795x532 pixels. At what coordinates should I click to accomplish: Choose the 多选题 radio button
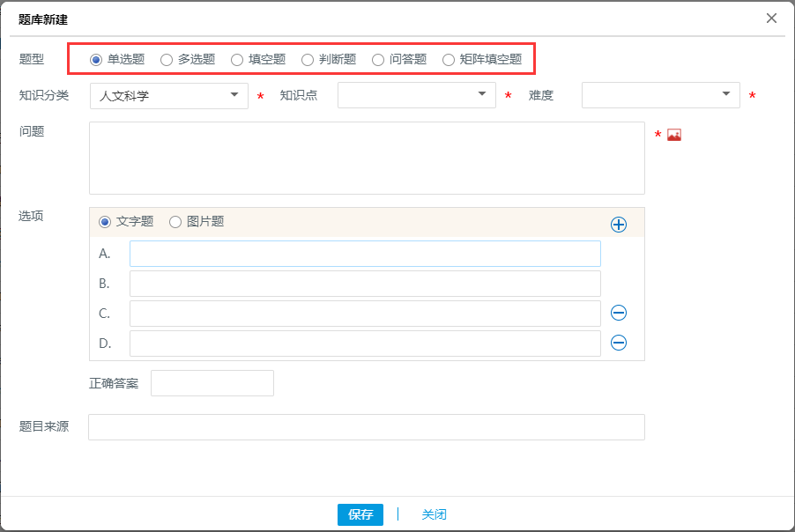pyautogui.click(x=167, y=60)
